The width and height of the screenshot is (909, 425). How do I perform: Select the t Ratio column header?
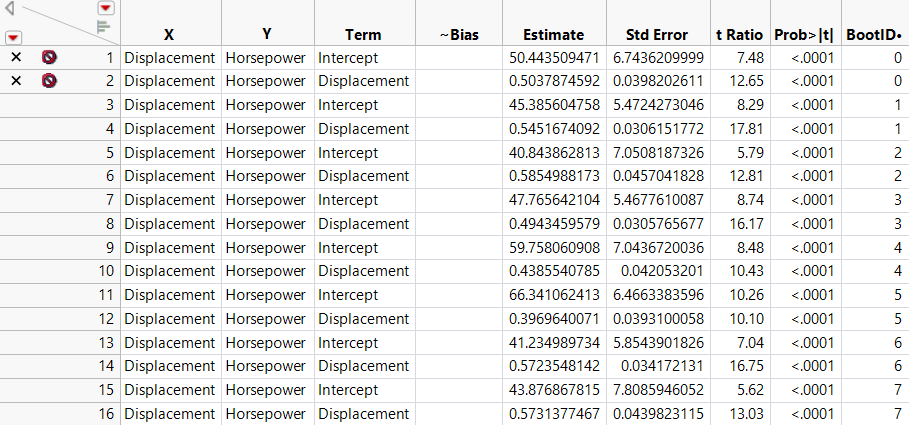[740, 34]
